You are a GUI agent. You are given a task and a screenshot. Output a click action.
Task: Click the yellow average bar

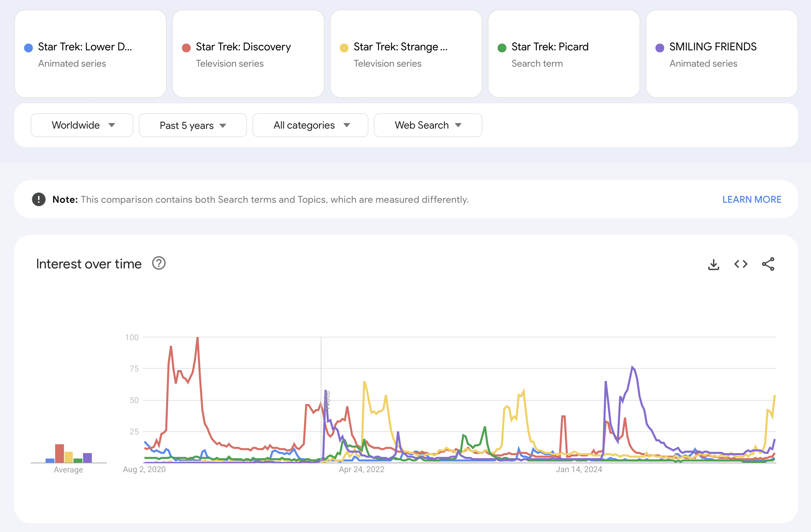69,457
